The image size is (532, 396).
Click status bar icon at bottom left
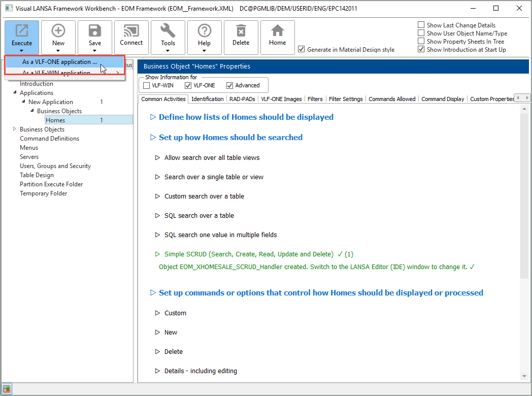coord(7,389)
